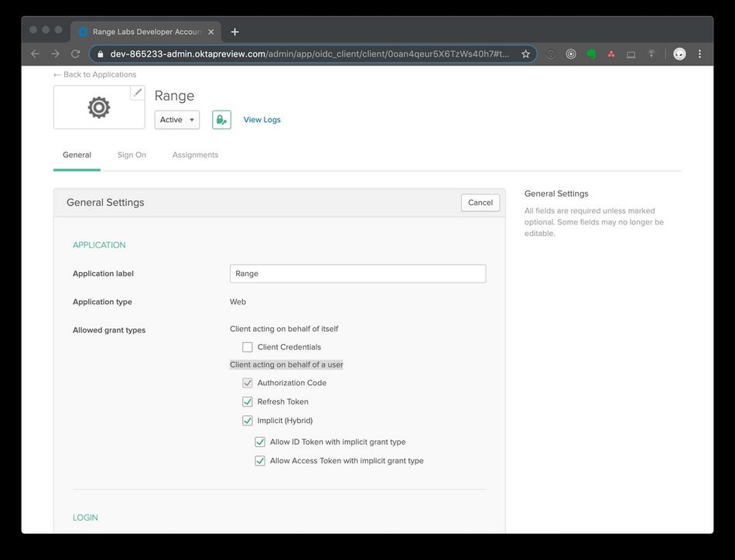Cancel editing General Settings
Viewport: 735px width, 560px height.
[x=480, y=203]
